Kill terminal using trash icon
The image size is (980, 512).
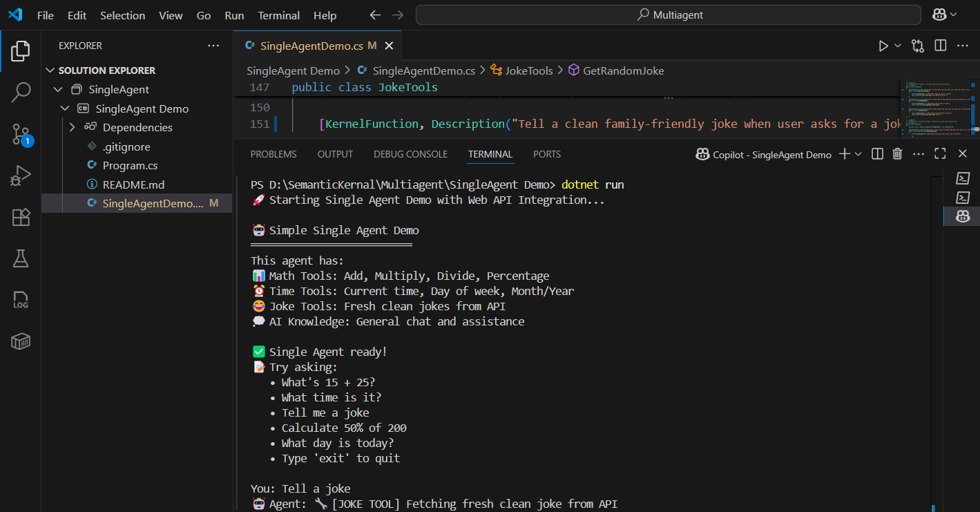(x=897, y=154)
